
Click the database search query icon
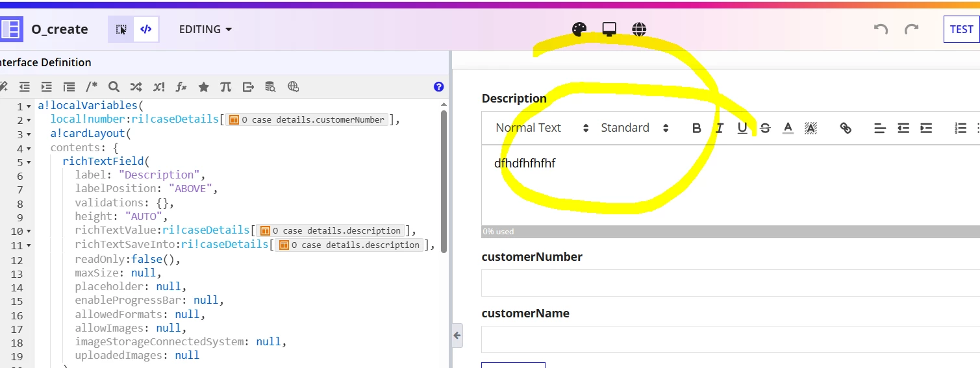coord(270,86)
